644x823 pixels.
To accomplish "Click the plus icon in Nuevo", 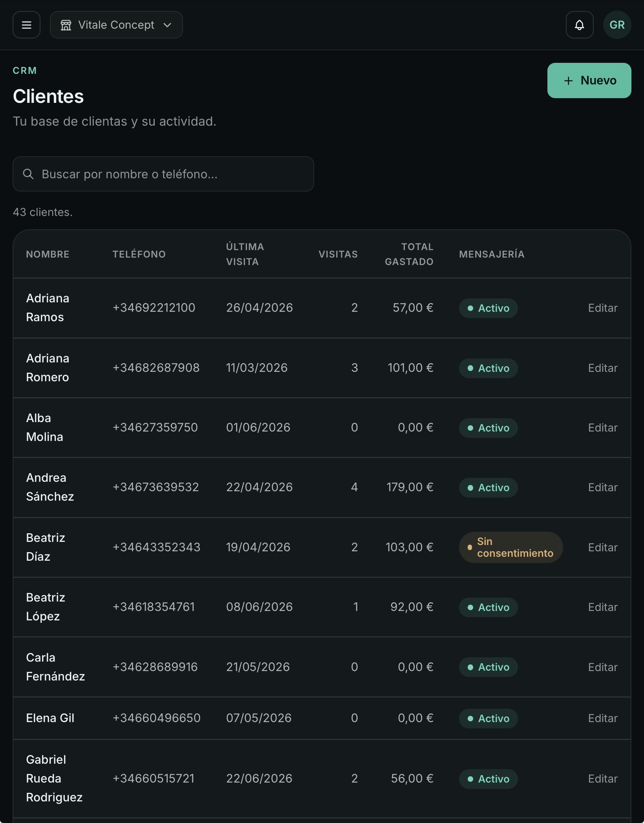I will point(568,81).
